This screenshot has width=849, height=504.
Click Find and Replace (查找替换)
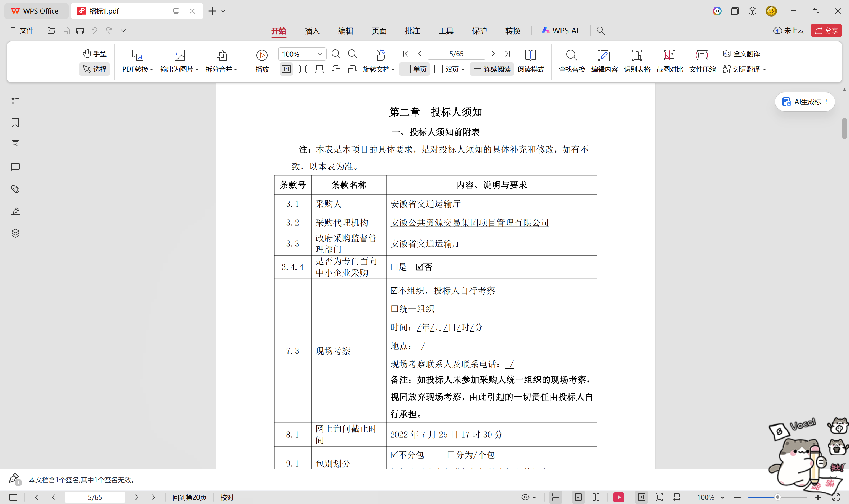[572, 61]
